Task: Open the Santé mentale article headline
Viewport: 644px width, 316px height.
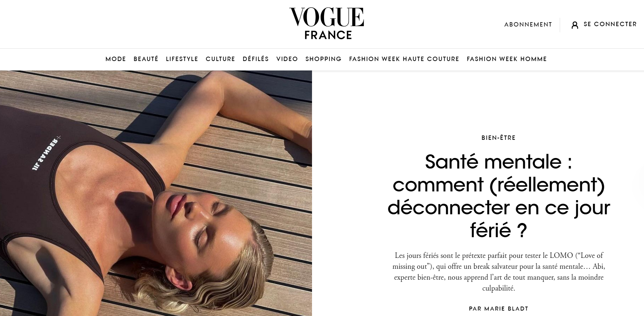Action: pyautogui.click(x=498, y=196)
